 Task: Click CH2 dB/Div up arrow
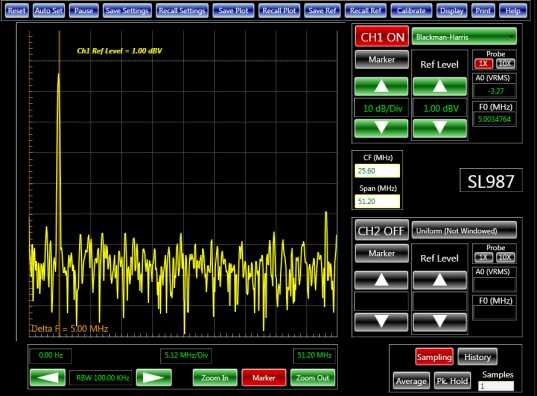tap(381, 281)
